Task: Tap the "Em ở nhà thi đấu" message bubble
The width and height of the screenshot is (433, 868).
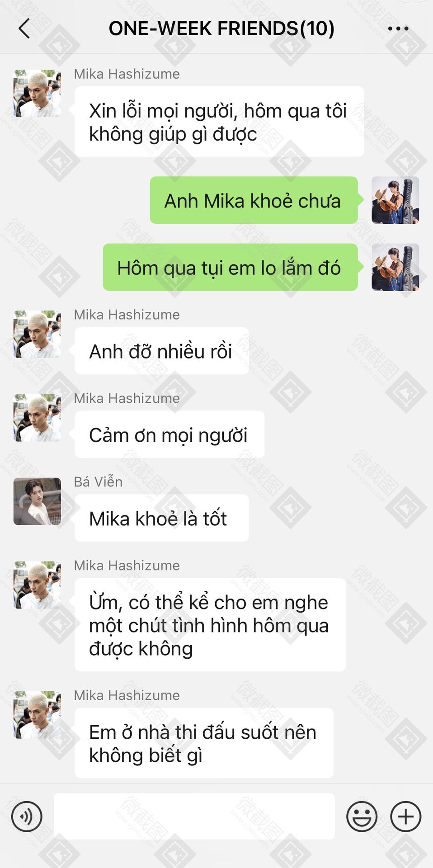Action: pos(204,743)
